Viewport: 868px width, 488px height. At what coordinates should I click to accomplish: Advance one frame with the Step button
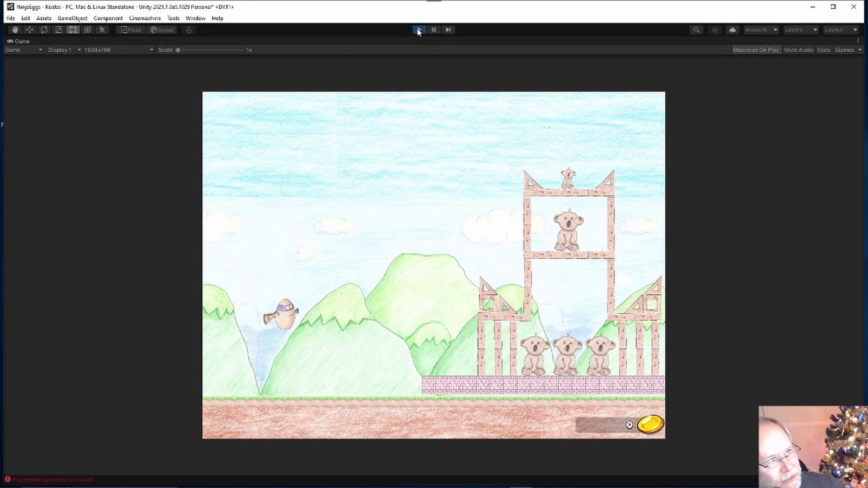point(448,30)
